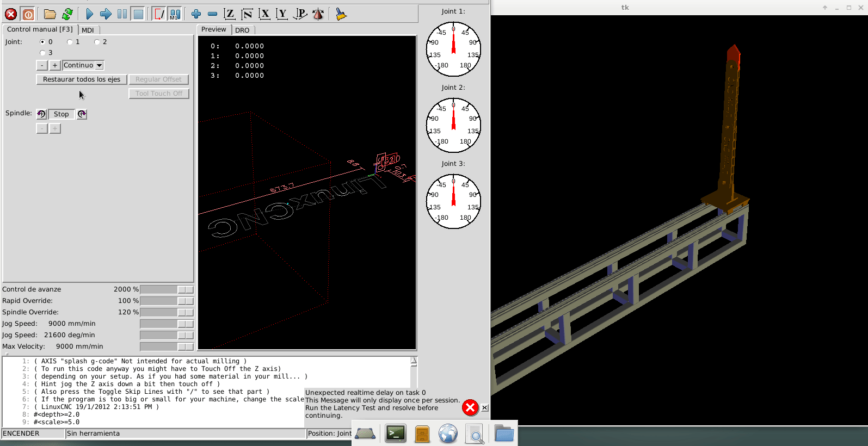Switch to side X view

(264, 14)
